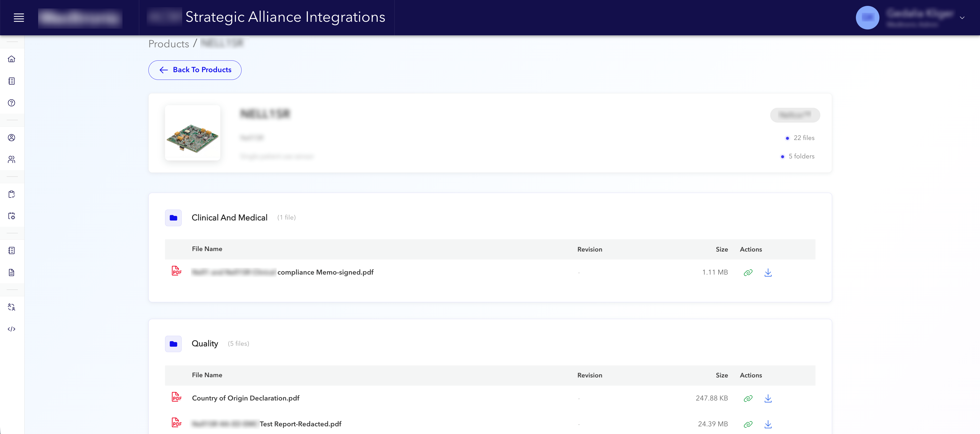
Task: Download the Country of Origin Declaration.pdf
Action: tap(768, 399)
